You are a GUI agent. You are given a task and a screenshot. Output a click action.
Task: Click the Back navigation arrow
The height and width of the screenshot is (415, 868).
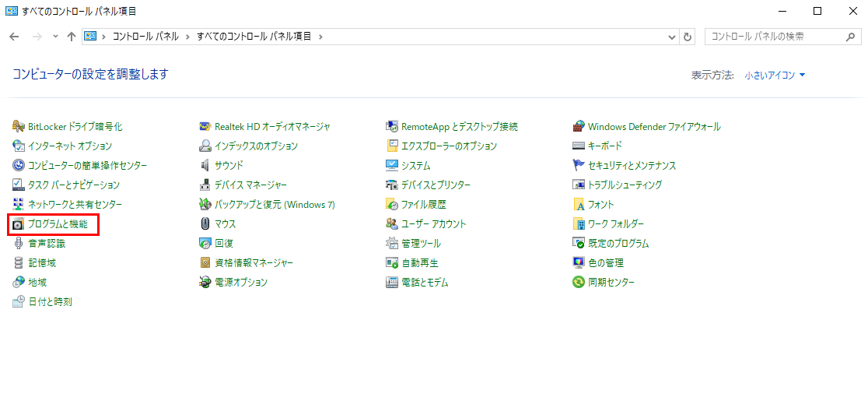[x=15, y=37]
